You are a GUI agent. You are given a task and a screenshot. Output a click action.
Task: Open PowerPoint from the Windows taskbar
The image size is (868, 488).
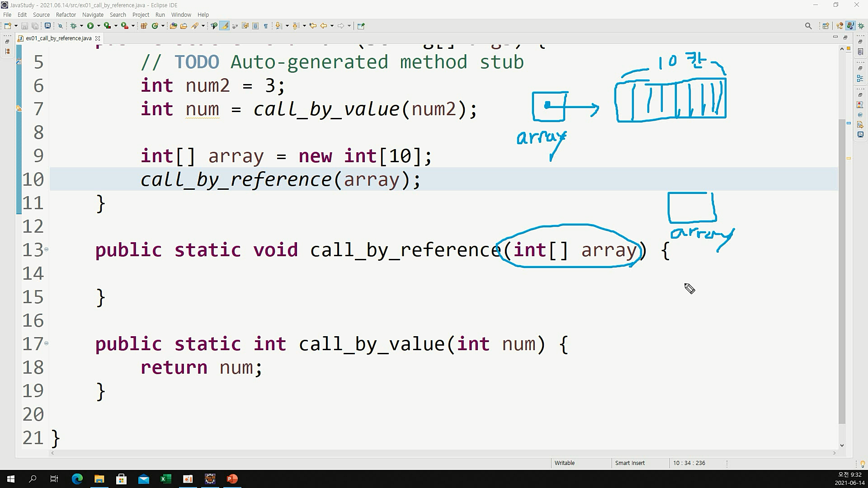(232, 479)
